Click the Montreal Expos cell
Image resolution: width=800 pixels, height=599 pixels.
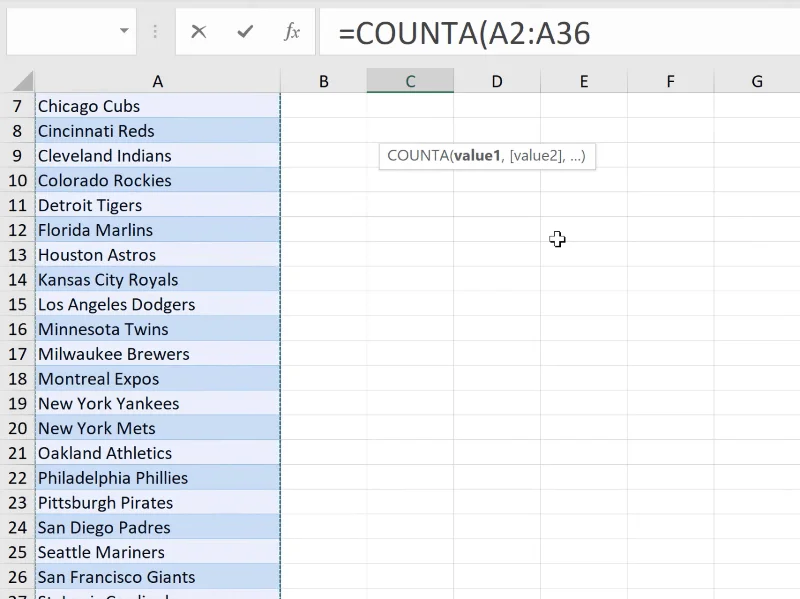point(158,379)
